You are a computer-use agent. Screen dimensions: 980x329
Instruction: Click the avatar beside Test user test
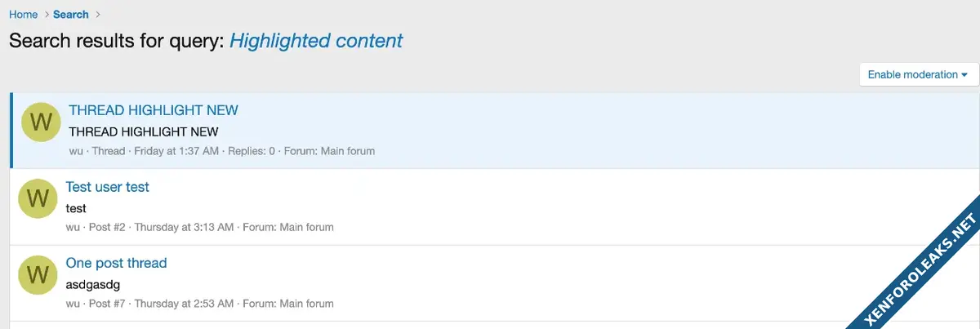(38, 198)
